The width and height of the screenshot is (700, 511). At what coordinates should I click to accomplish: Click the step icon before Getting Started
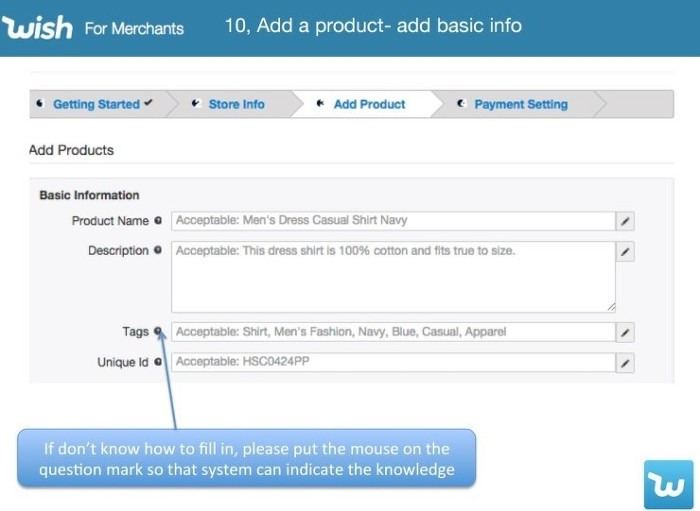coord(40,104)
